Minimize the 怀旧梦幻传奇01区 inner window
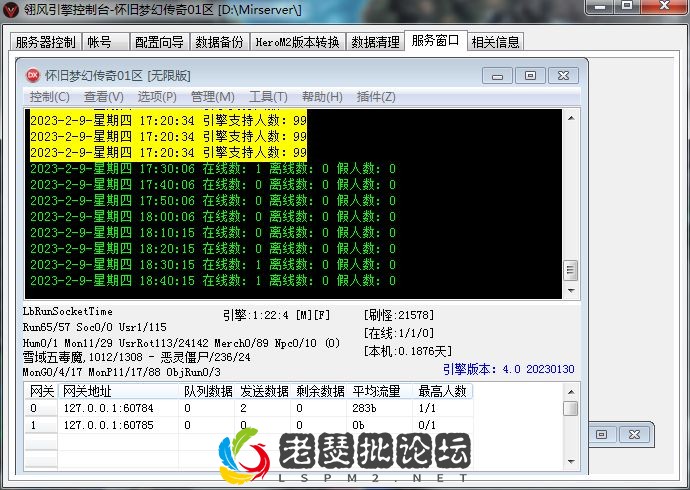The height and width of the screenshot is (490, 690). click(x=497, y=76)
